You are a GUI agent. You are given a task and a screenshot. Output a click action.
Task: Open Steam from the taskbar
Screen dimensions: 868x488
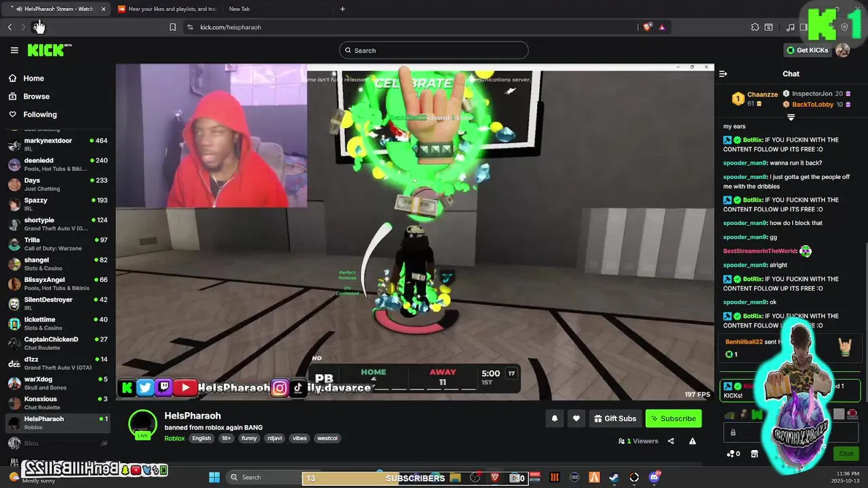(613, 477)
